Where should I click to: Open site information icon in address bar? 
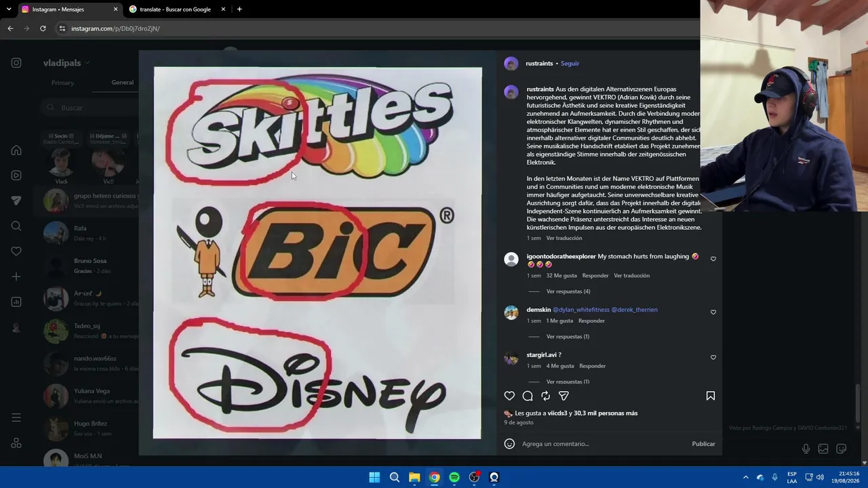pyautogui.click(x=62, y=28)
